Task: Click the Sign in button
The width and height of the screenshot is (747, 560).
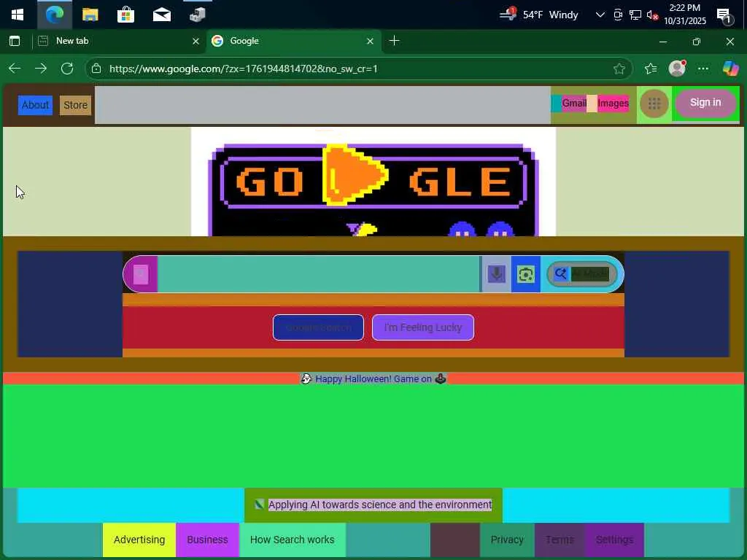Action: click(705, 103)
